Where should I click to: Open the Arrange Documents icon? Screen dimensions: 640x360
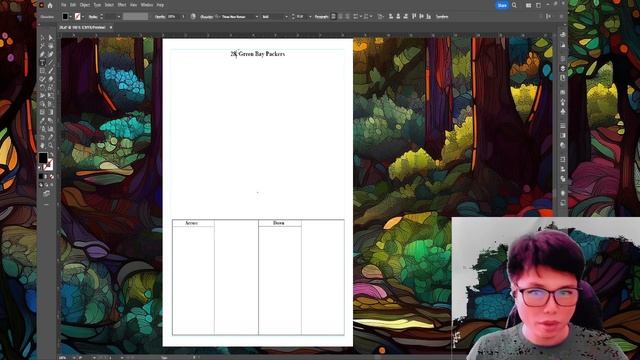pos(529,5)
